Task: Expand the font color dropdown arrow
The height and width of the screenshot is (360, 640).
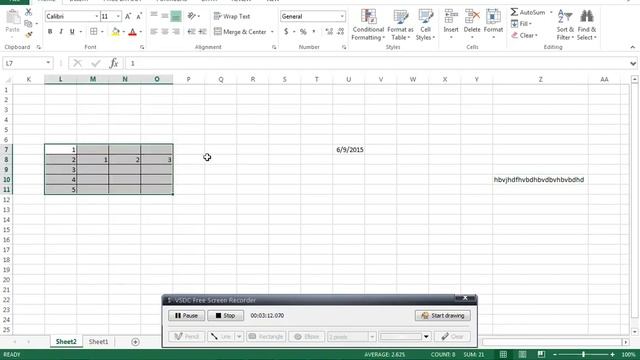Action: [x=141, y=31]
